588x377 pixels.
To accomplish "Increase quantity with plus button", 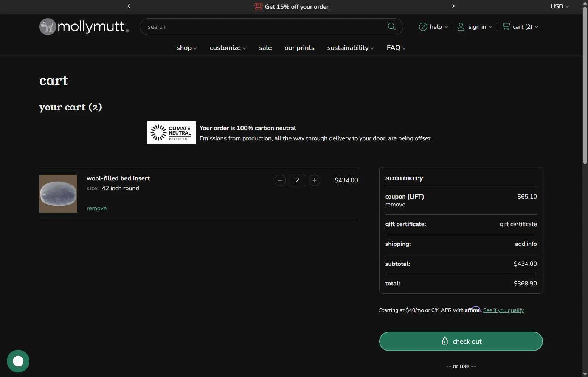I will [x=315, y=180].
